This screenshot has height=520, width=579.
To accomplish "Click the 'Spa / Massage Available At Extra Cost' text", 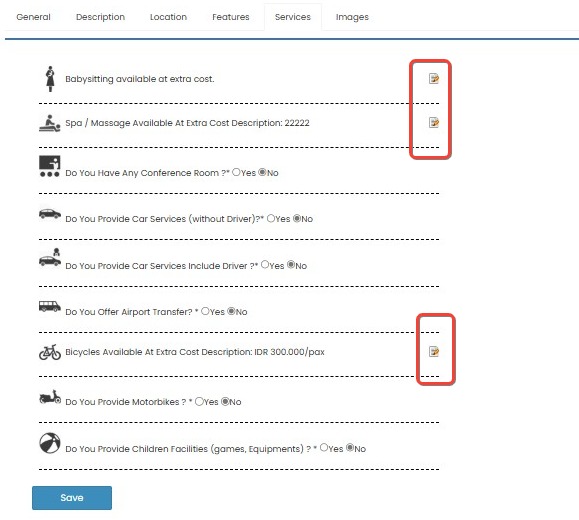I will click(x=147, y=123).
